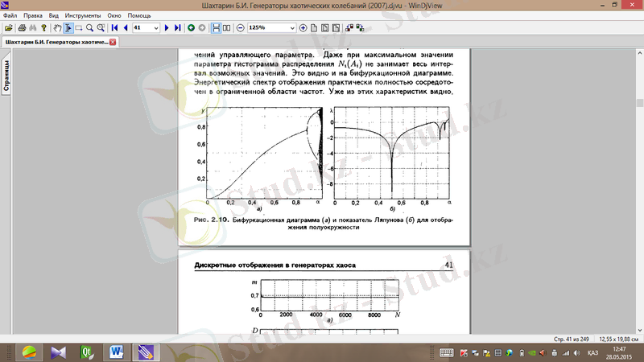Click the zoom in plus button
The image size is (644, 362).
303,28
